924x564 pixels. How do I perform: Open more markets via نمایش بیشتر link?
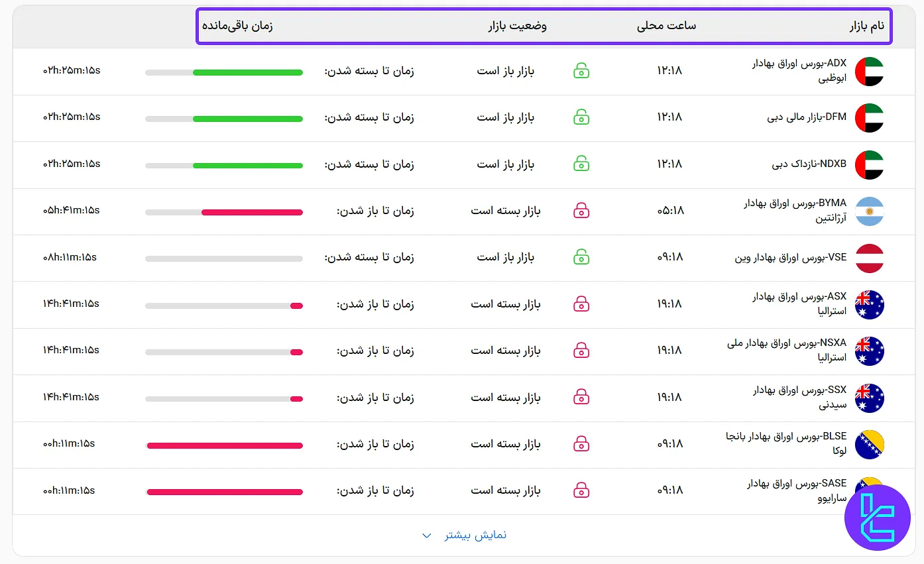coord(475,535)
